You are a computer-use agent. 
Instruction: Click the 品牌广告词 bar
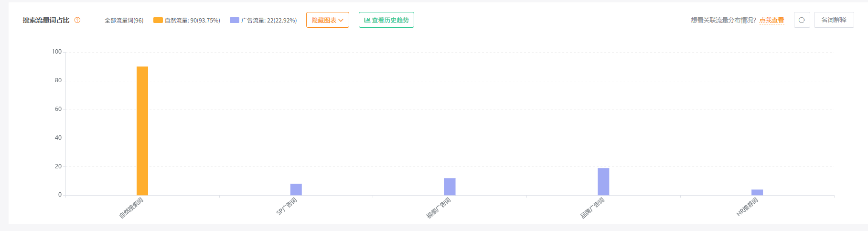(x=603, y=181)
